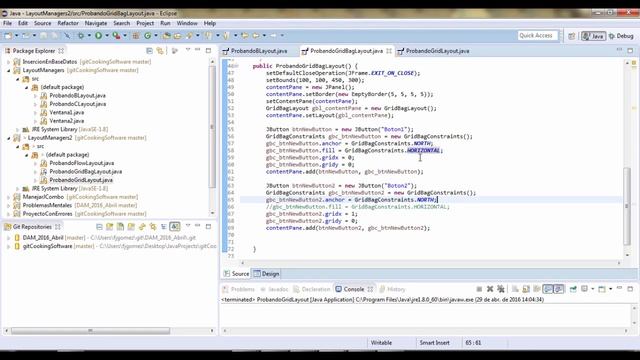Open Run button dropdown arrow
640x360 pixels.
pyautogui.click(x=107, y=36)
